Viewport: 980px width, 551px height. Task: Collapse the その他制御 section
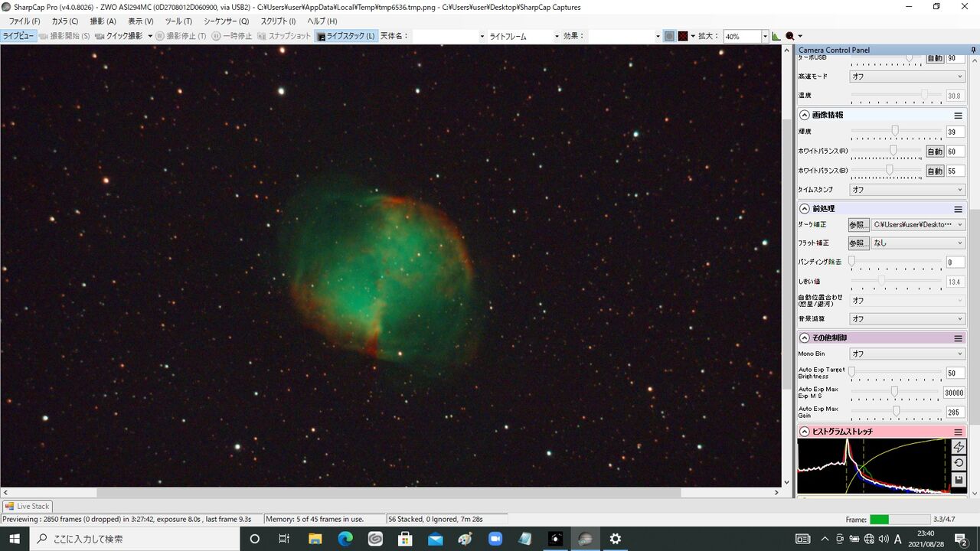tap(805, 337)
